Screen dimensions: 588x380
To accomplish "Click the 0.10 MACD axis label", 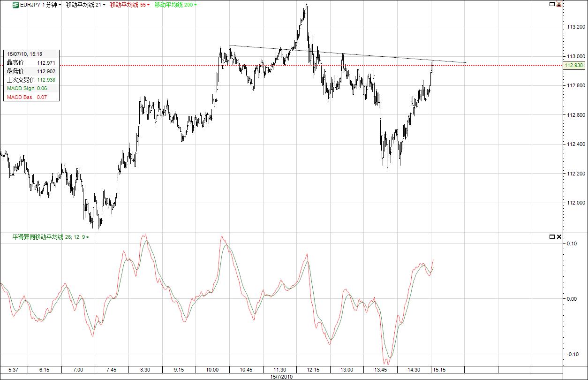I will 572,244.
